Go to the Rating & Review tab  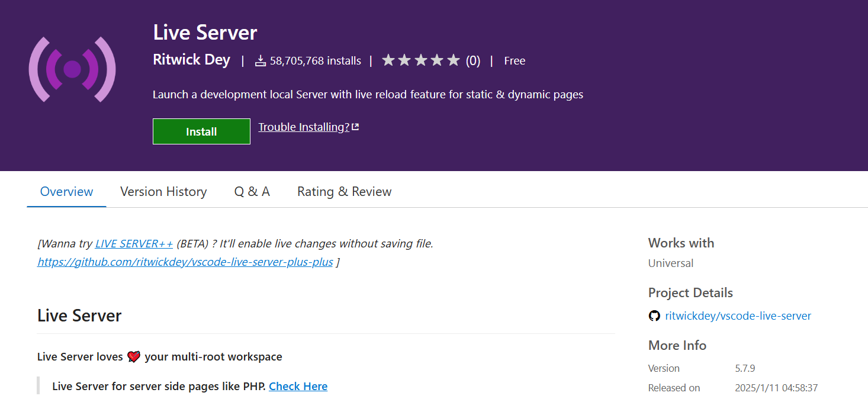344,192
